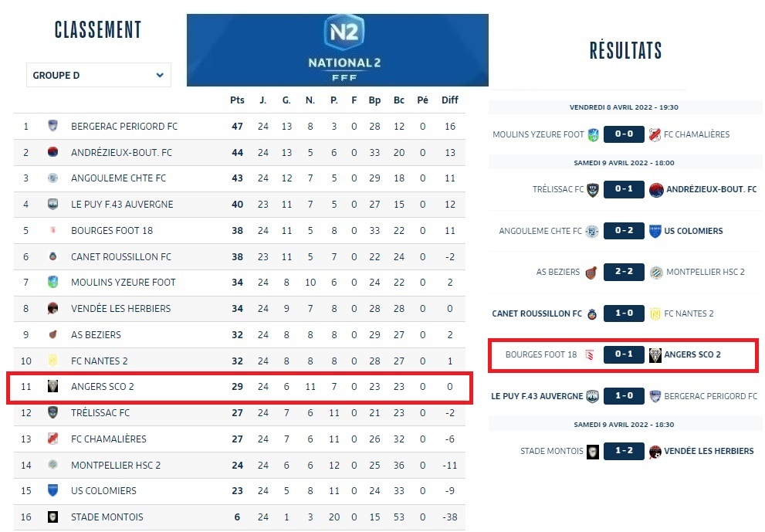Open the Groupe D dropdown

pyautogui.click(x=98, y=75)
